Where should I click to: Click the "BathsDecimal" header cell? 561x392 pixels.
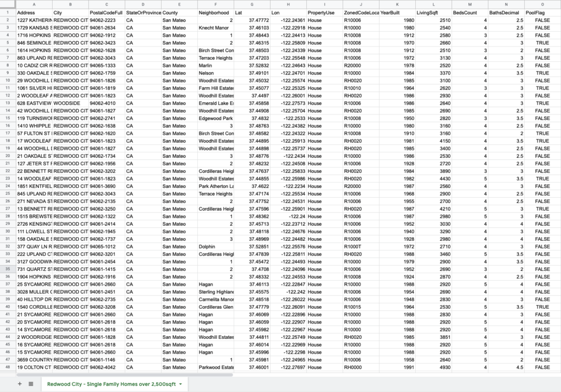(506, 13)
